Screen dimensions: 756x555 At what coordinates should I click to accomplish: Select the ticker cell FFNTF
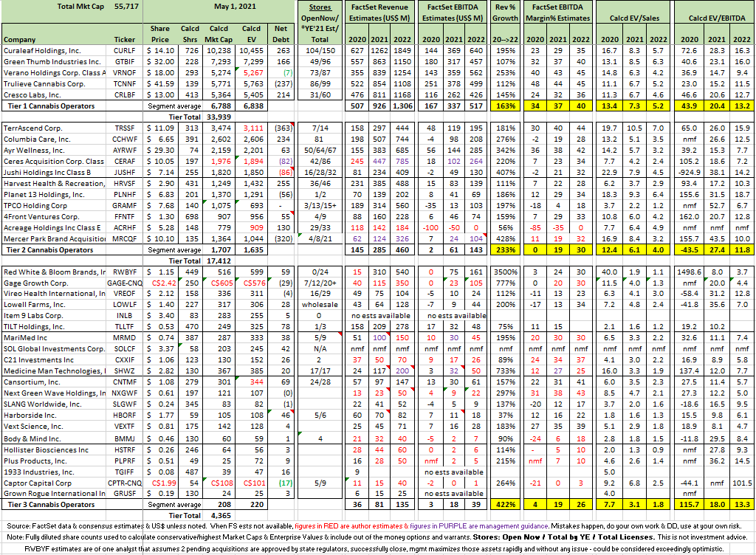pos(124,217)
